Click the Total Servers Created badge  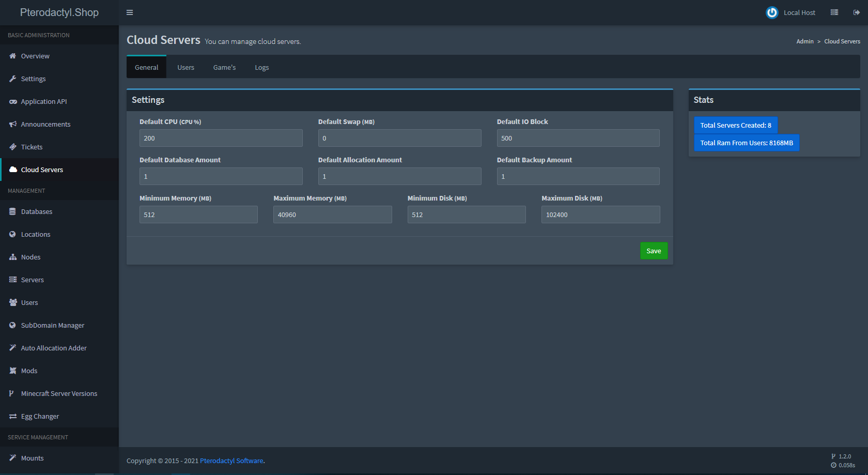735,125
